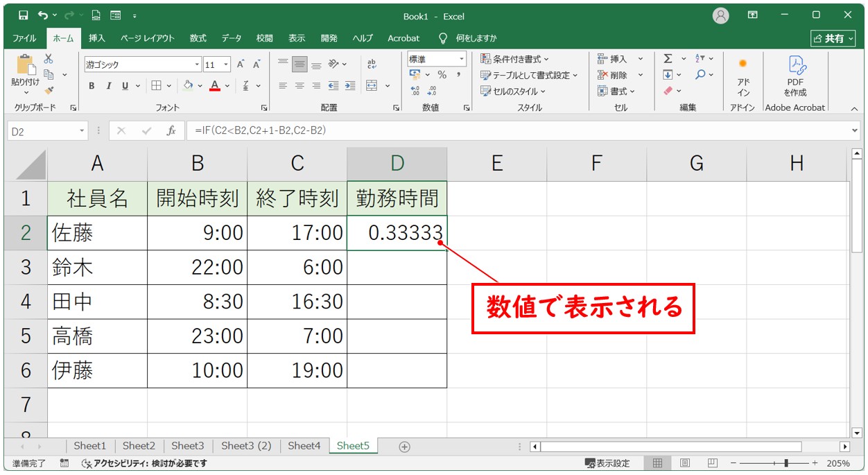Viewport: 868px width, 475px height.
Task: Decrease font size with the smaller A icon
Action: [x=257, y=64]
